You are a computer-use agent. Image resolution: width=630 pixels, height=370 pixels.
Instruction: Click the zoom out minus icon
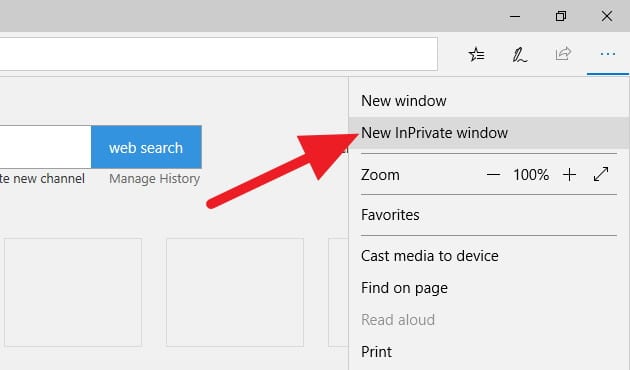[x=493, y=175]
